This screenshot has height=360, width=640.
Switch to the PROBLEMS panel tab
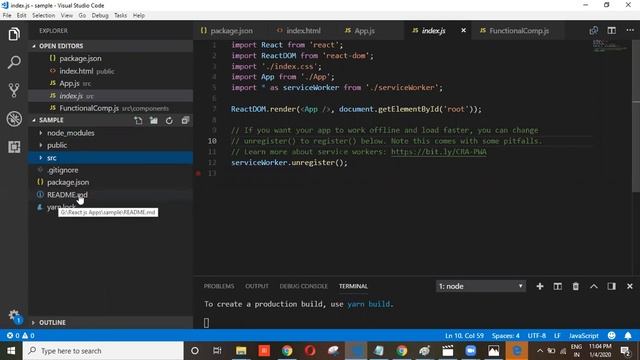(x=219, y=286)
